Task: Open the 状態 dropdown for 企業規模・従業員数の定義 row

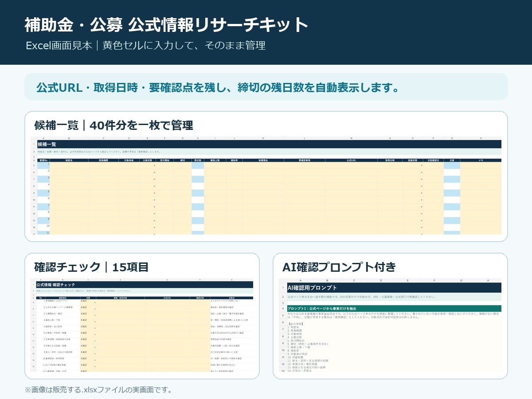Action: (x=95, y=341)
